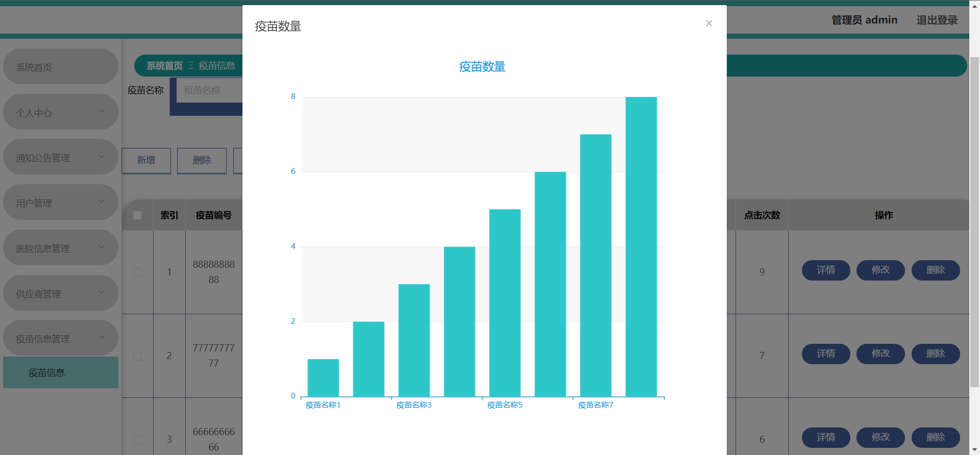The width and height of the screenshot is (980, 455).
Task: Focus the 疫苗名称 search field
Action: [209, 90]
